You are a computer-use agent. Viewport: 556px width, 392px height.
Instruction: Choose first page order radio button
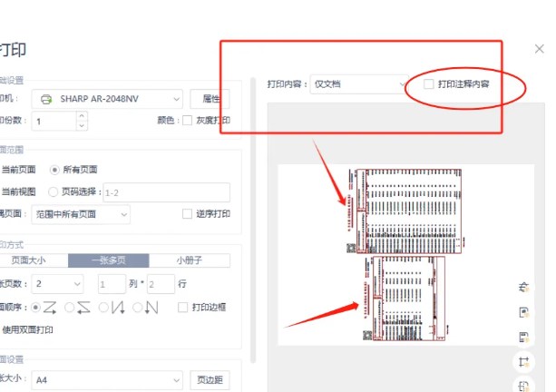click(35, 308)
